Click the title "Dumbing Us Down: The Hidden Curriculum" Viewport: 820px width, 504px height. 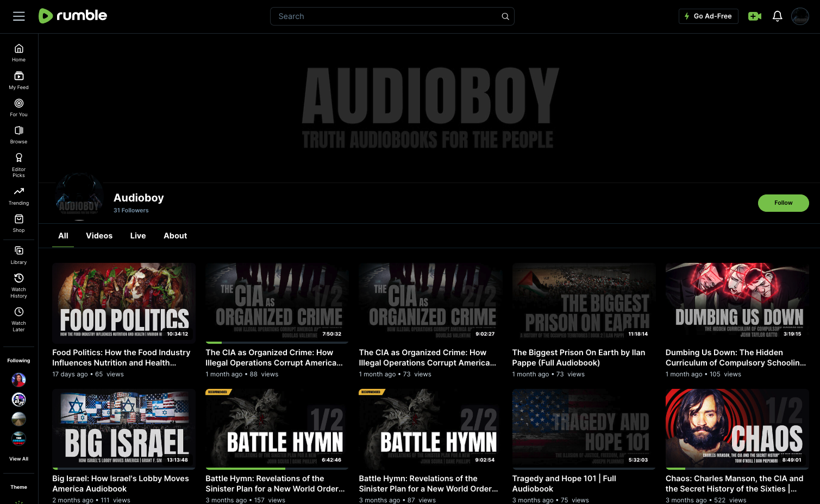pyautogui.click(x=736, y=357)
